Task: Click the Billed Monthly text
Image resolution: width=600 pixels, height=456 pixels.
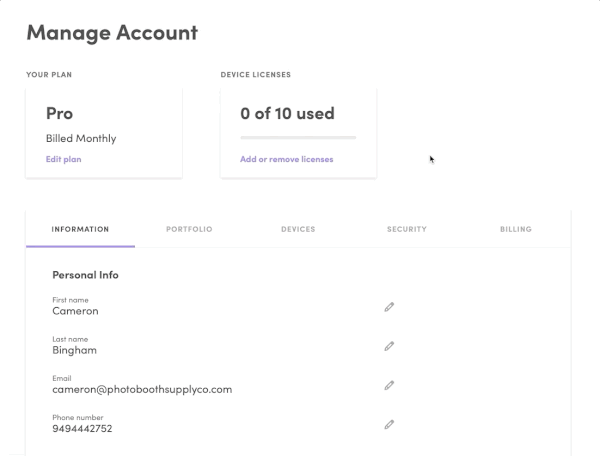Action: click(x=81, y=138)
